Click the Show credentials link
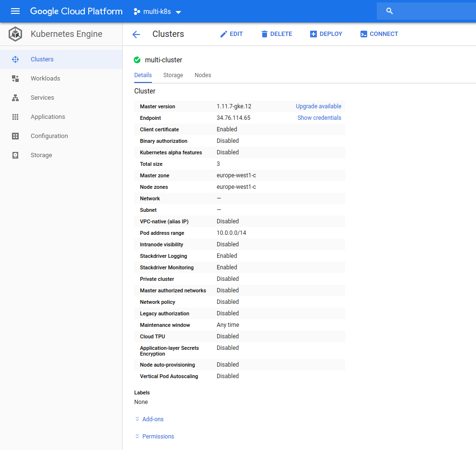476x450 pixels. pyautogui.click(x=319, y=118)
